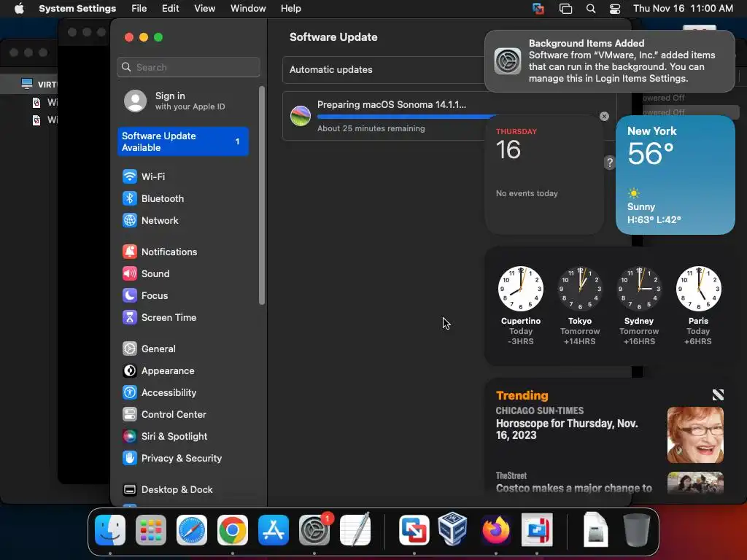Open the Apple menu
Viewport: 747px width, 560px height.
coord(19,9)
